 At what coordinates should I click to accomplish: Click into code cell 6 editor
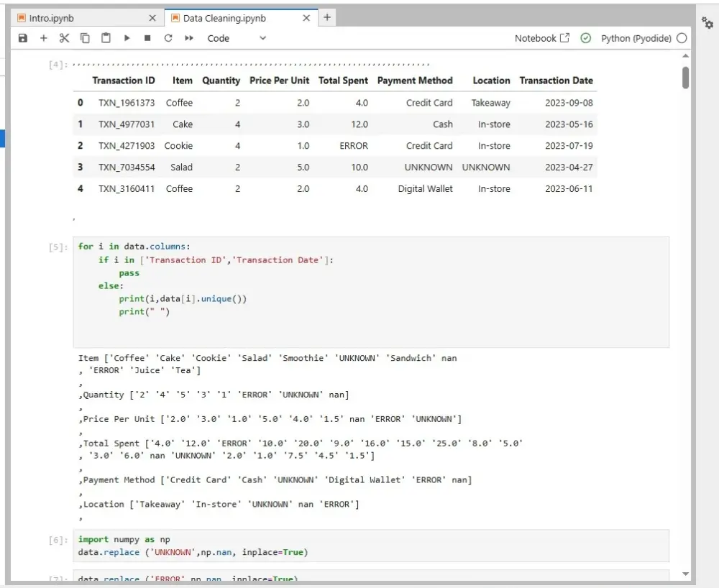click(371, 546)
